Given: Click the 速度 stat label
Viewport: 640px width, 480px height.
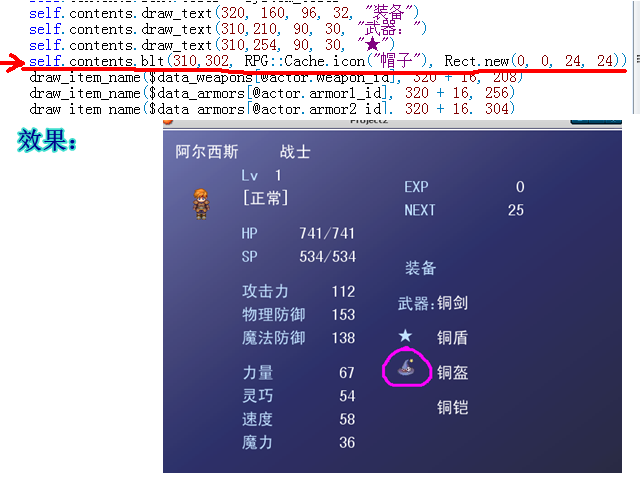Looking at the screenshot, I should [257, 419].
